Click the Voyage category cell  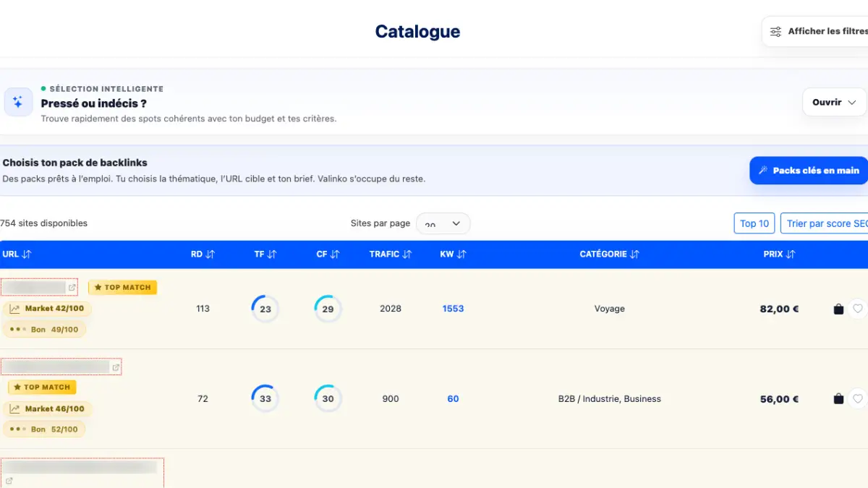point(609,309)
